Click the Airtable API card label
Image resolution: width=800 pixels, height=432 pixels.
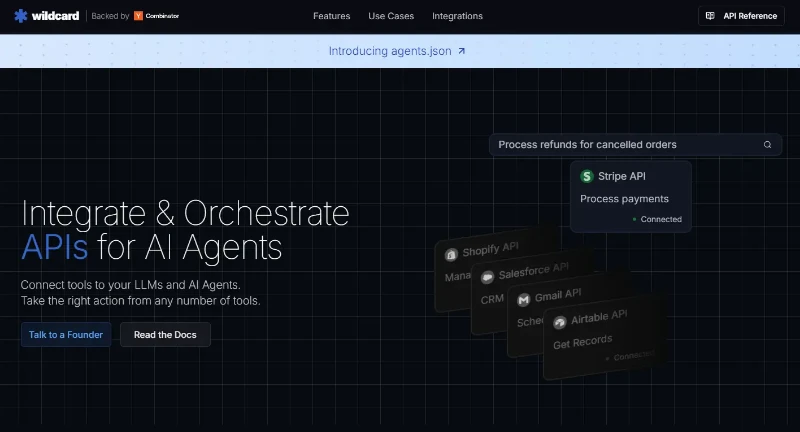coord(599,317)
